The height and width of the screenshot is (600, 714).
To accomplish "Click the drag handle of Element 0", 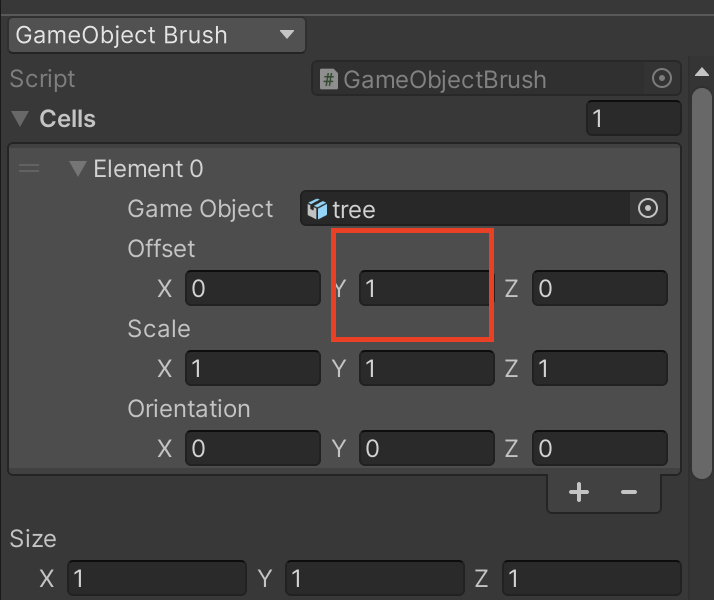I will (29, 169).
